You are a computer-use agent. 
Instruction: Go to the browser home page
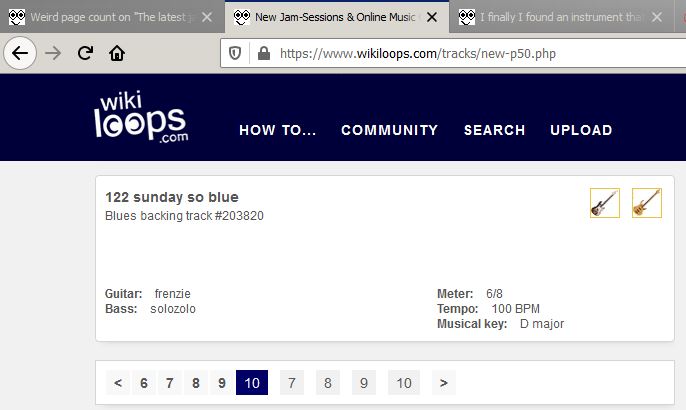coord(117,53)
